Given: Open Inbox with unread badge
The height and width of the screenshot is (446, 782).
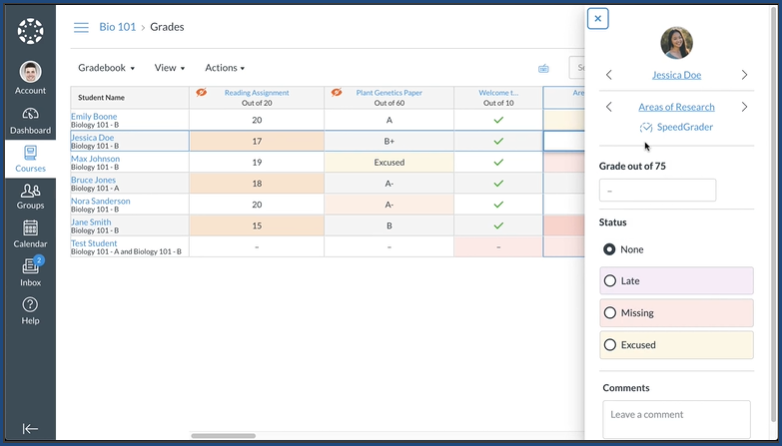Looking at the screenshot, I should (x=31, y=271).
